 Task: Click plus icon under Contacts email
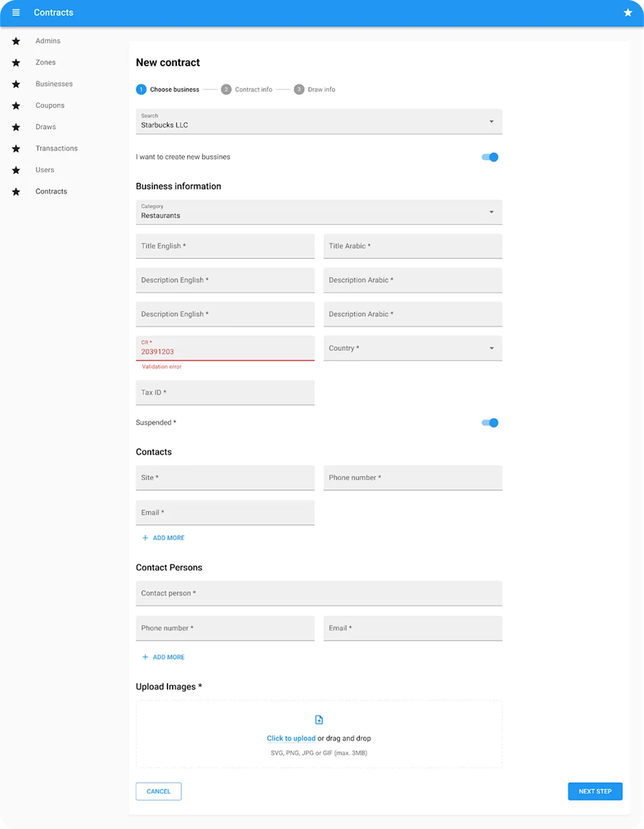pyautogui.click(x=145, y=538)
